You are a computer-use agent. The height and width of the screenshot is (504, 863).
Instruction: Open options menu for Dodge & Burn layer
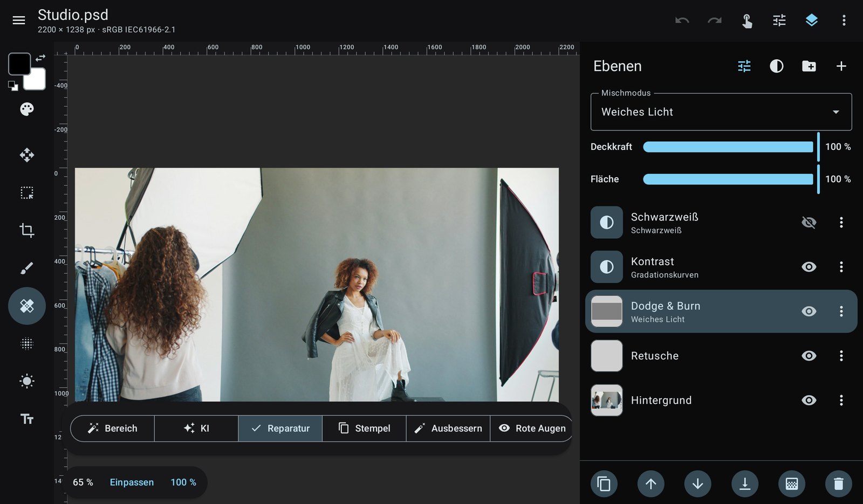(x=841, y=311)
